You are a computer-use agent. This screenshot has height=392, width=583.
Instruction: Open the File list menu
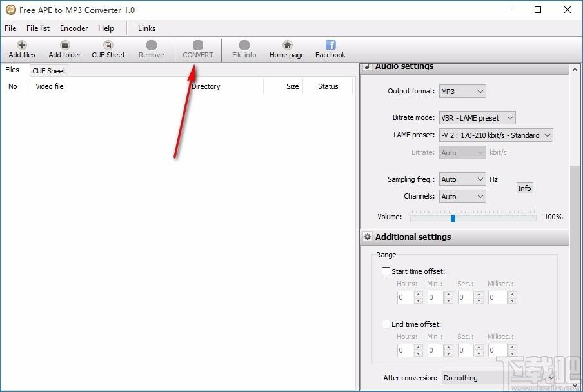[x=38, y=28]
